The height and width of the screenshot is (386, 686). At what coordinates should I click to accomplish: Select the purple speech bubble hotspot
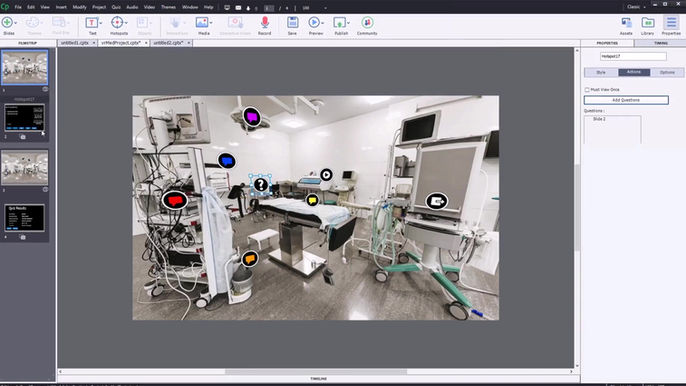coord(252,117)
